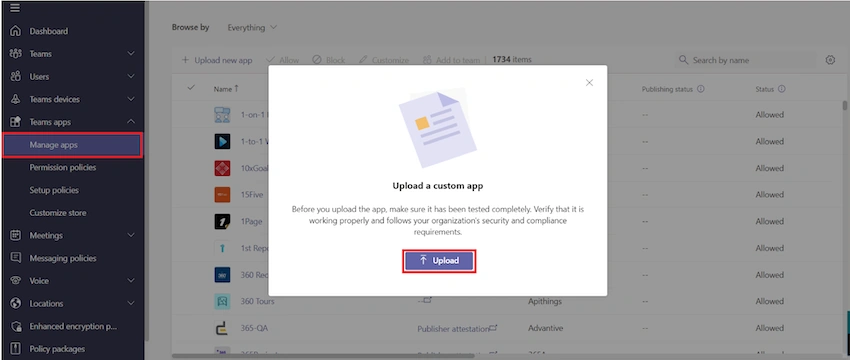Expand the Teams section chevron
The image size is (850, 360).
131,54
